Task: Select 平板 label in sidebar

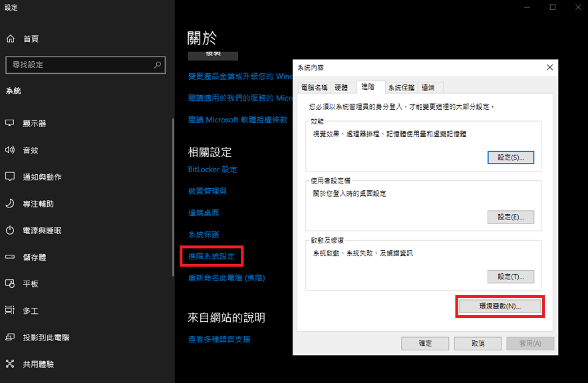Action: pos(31,284)
